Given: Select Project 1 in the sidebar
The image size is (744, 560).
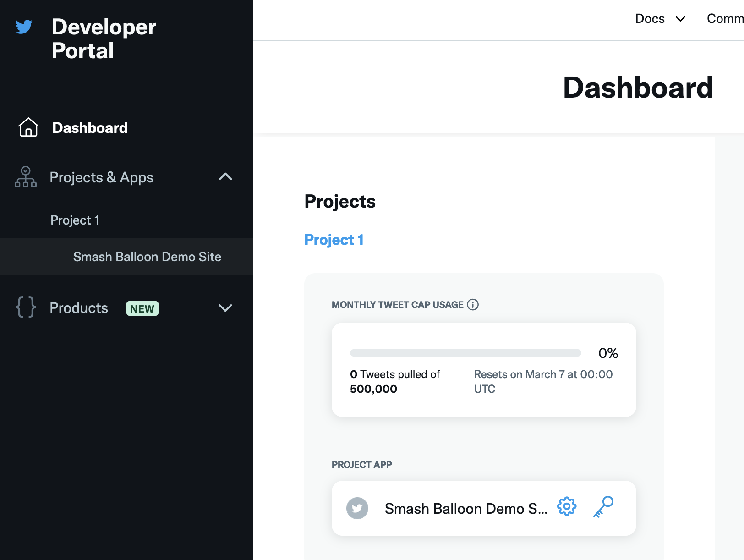Looking at the screenshot, I should (x=75, y=220).
